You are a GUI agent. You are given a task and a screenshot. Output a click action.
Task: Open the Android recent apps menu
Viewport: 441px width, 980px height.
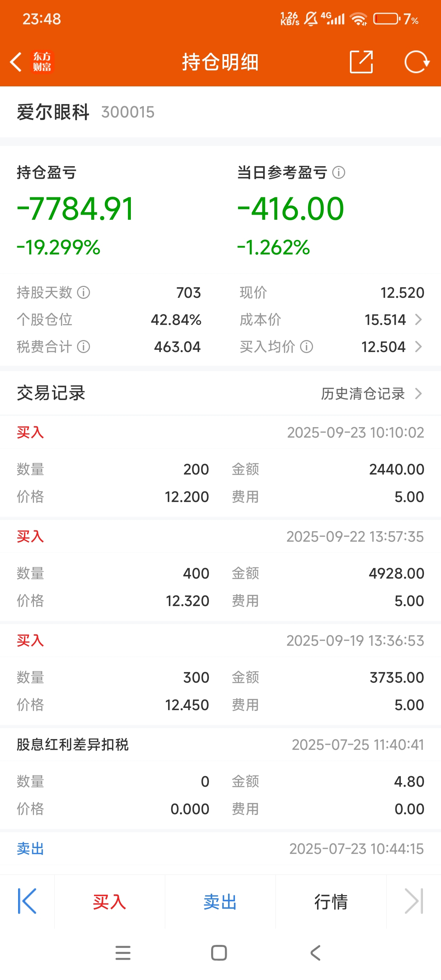123,953
